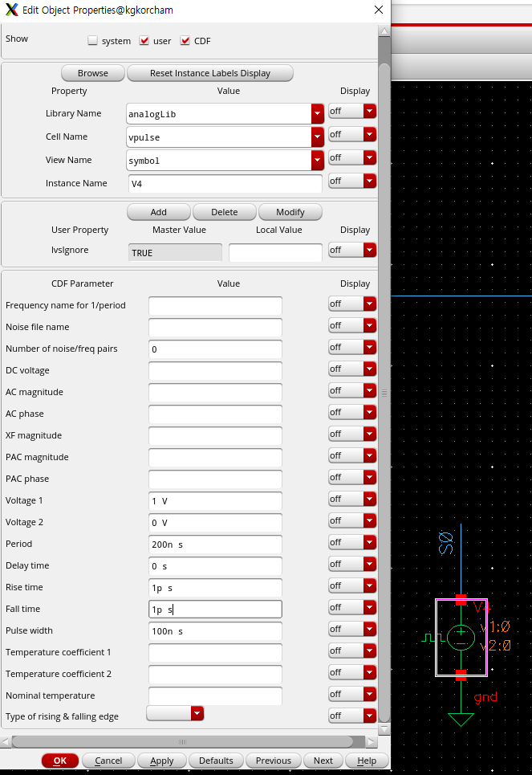Click the Pulse width value field
Screen dimensions: 532x775
(215, 632)
